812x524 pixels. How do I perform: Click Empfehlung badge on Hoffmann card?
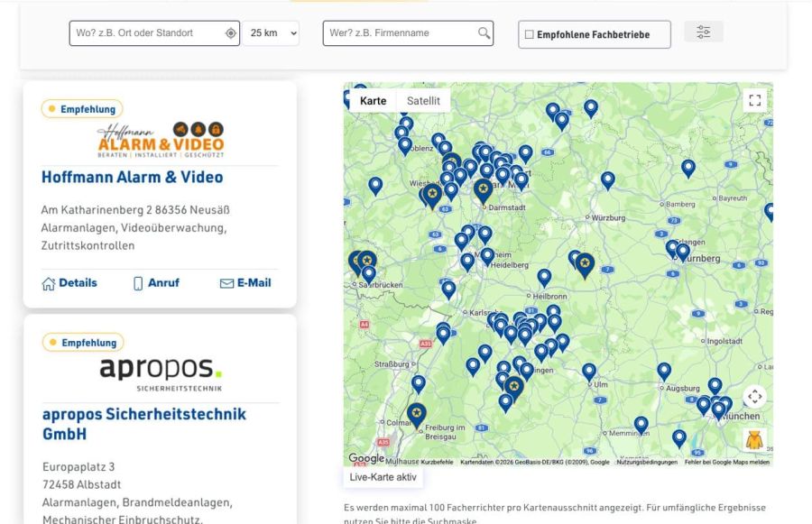[x=82, y=109]
